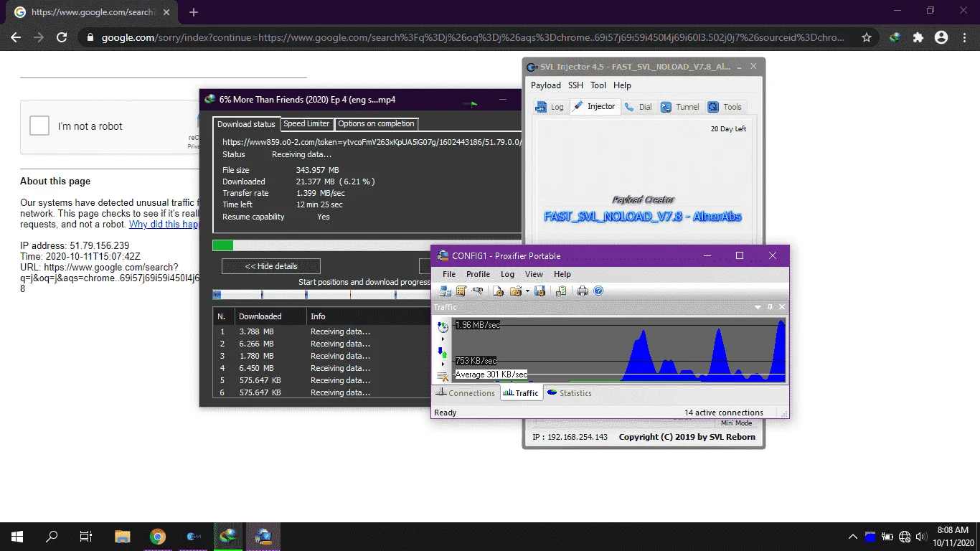Click the printer icon in Proxifier toolbar
The height and width of the screenshot is (551, 980).
pyautogui.click(x=583, y=291)
